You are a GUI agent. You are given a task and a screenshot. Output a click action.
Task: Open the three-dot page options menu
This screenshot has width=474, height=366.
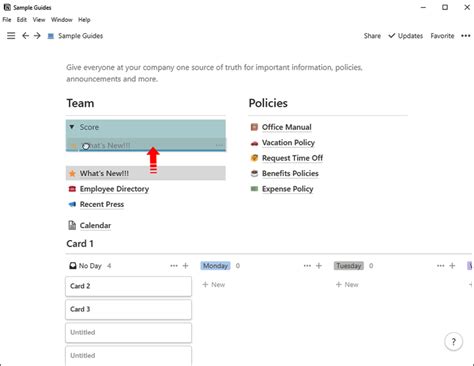466,36
